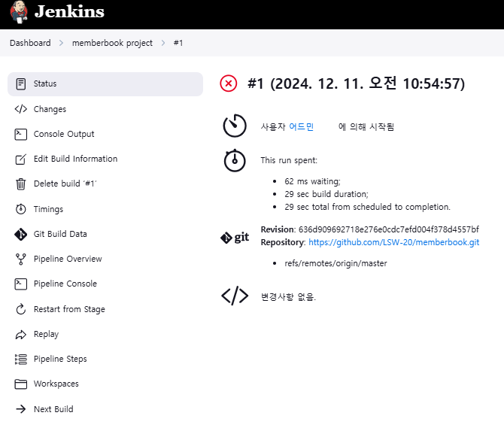Click the git logo icon
This screenshot has height=446, width=504.
click(235, 238)
